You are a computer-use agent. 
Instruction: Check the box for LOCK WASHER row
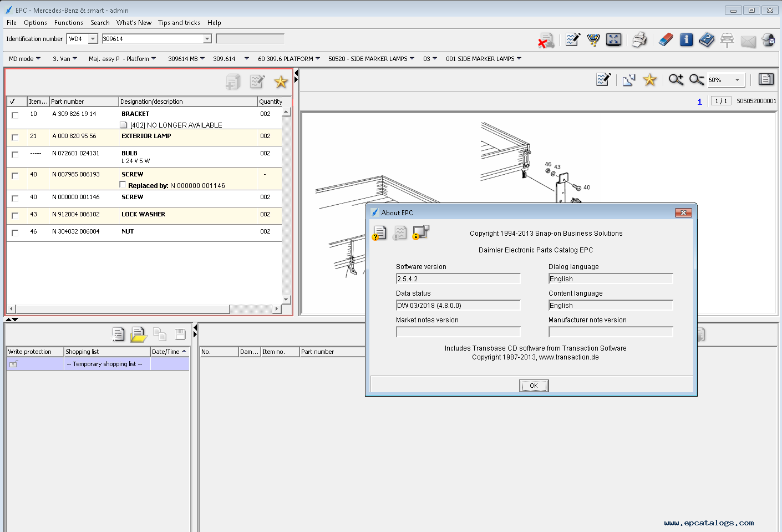click(15, 215)
